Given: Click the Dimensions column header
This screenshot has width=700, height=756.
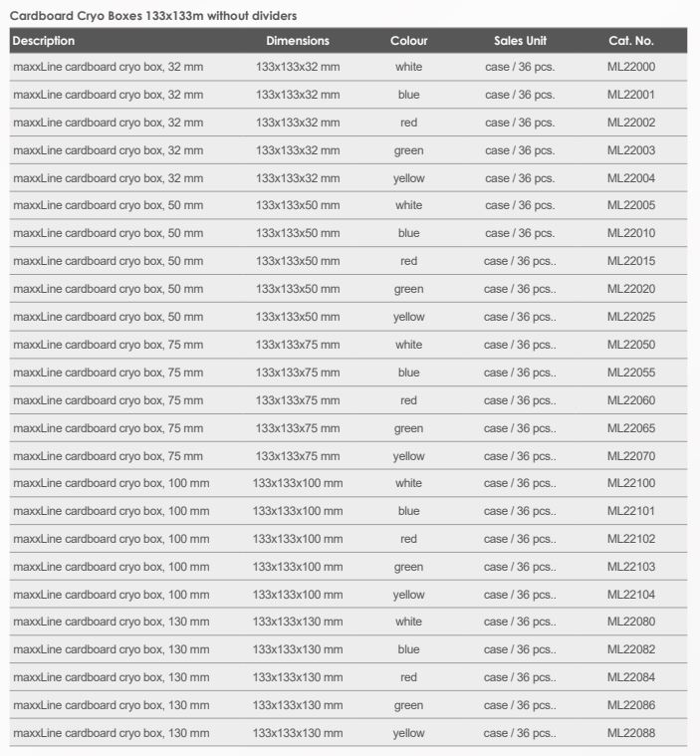Looking at the screenshot, I should click(298, 41).
